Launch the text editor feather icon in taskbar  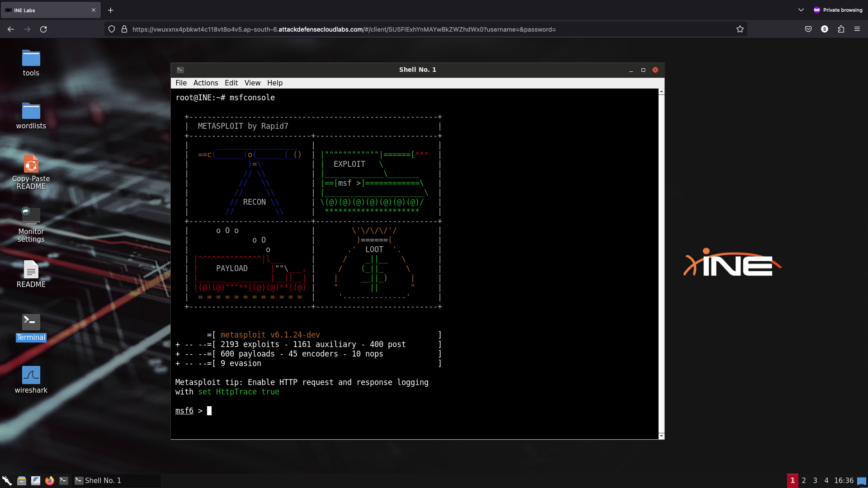pos(36,480)
